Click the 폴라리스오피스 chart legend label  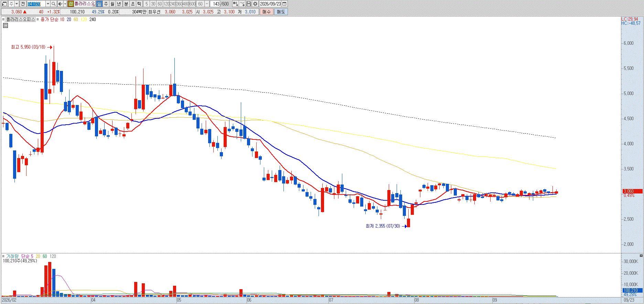coord(21,20)
